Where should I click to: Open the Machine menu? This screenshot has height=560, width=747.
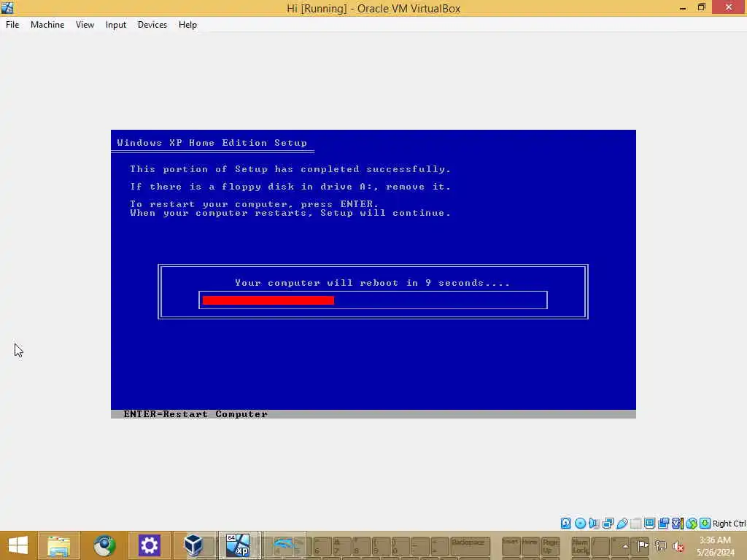[47, 25]
